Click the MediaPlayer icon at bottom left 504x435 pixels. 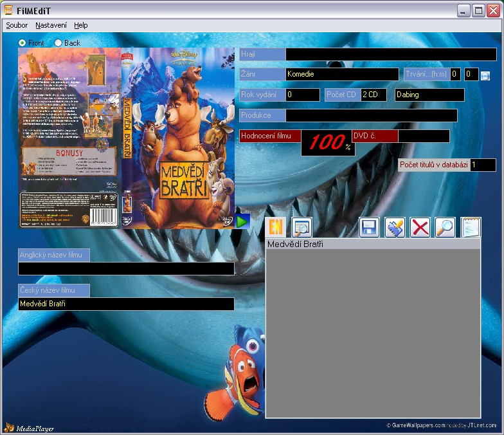point(9,427)
